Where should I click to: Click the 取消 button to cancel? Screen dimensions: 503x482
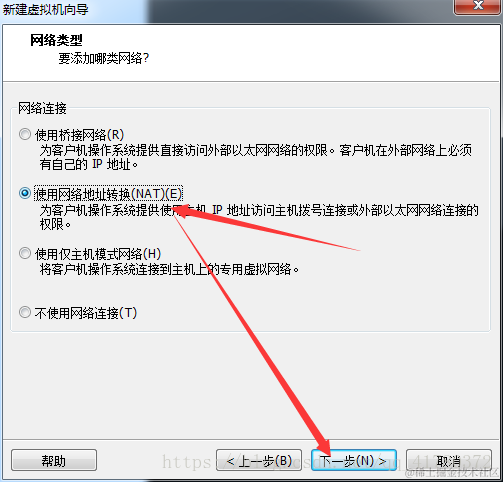pyautogui.click(x=449, y=460)
